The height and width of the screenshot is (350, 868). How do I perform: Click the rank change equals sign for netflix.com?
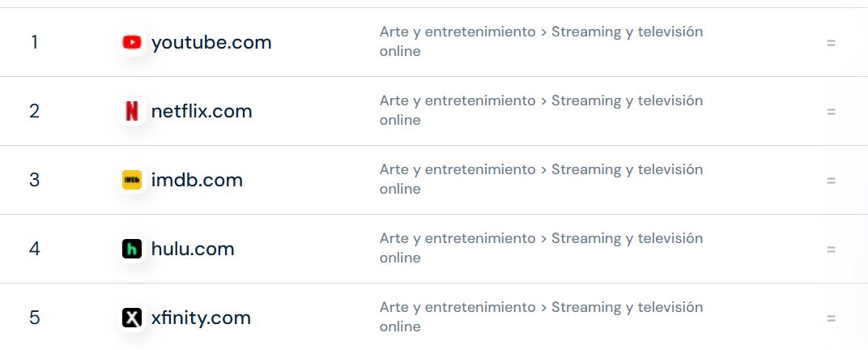pos(831,112)
